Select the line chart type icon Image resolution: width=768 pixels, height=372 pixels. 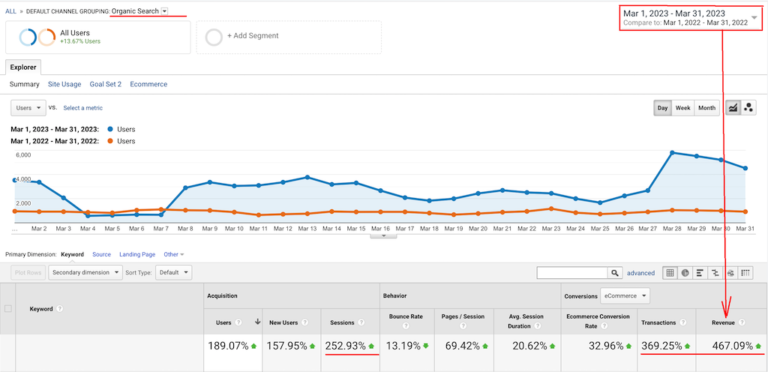(x=733, y=108)
